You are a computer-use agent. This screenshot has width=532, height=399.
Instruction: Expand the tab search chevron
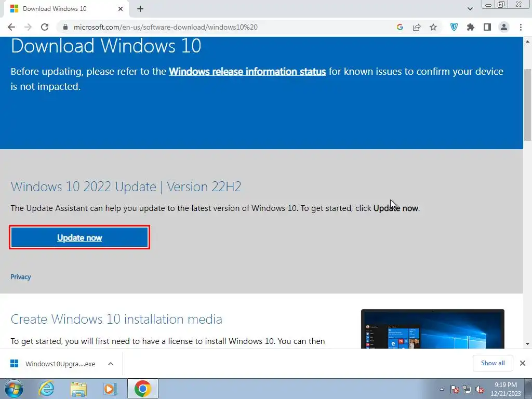[x=470, y=9]
